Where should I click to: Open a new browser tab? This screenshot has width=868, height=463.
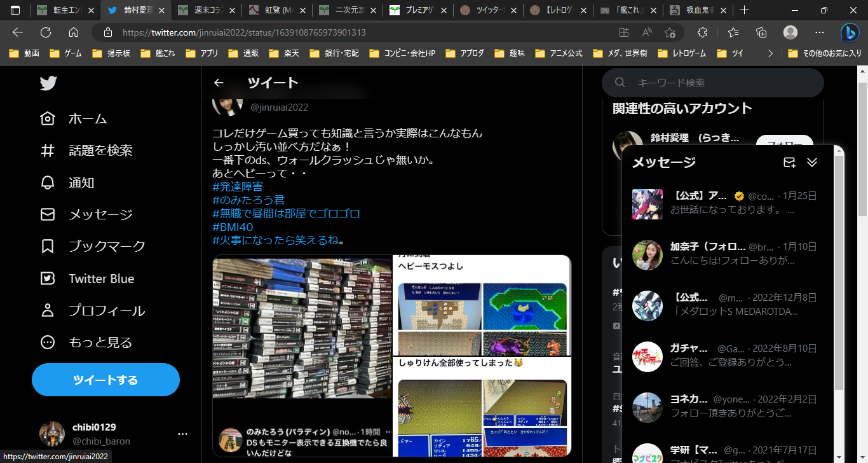coord(745,10)
